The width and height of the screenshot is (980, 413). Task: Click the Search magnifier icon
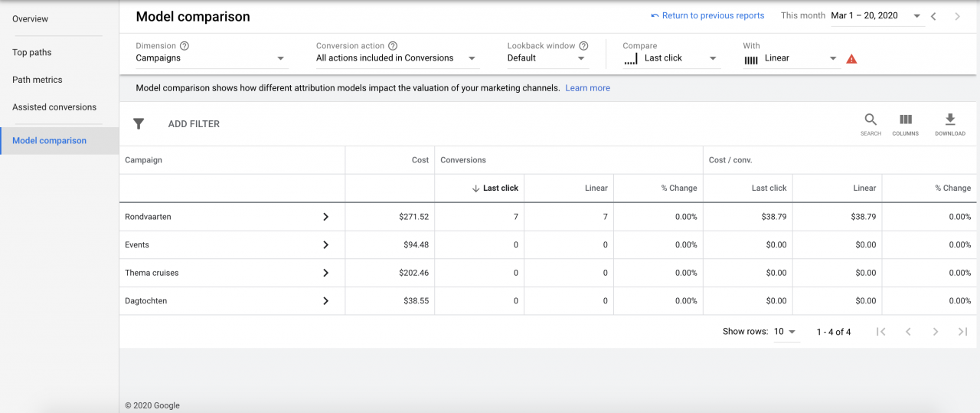tap(871, 120)
